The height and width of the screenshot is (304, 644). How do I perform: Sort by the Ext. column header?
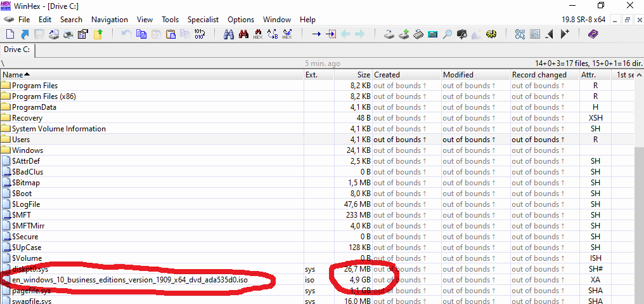(x=319, y=74)
